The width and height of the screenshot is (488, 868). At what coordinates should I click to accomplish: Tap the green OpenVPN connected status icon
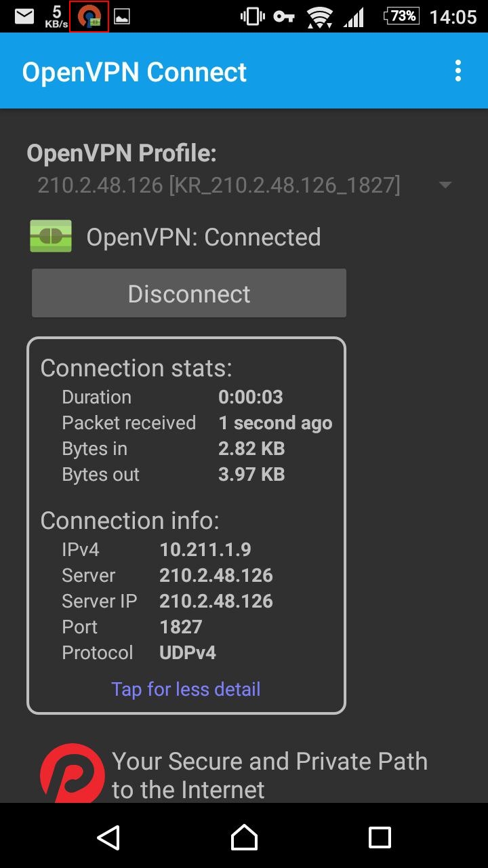click(x=51, y=237)
